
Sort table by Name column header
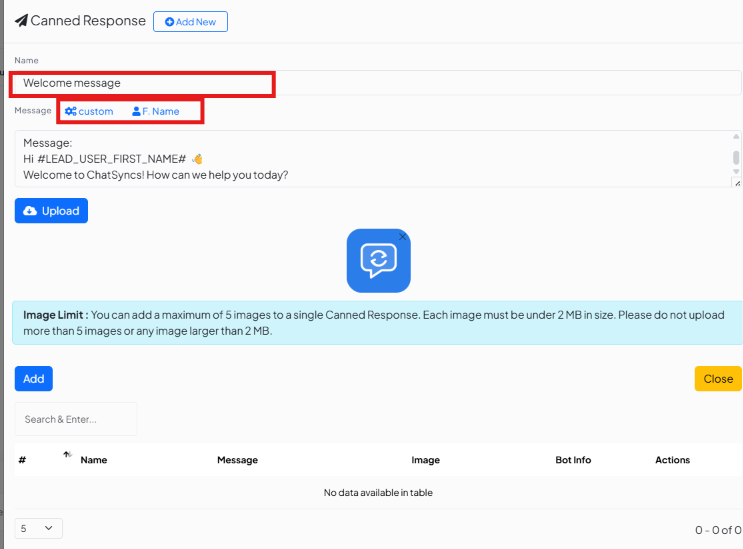tap(94, 460)
